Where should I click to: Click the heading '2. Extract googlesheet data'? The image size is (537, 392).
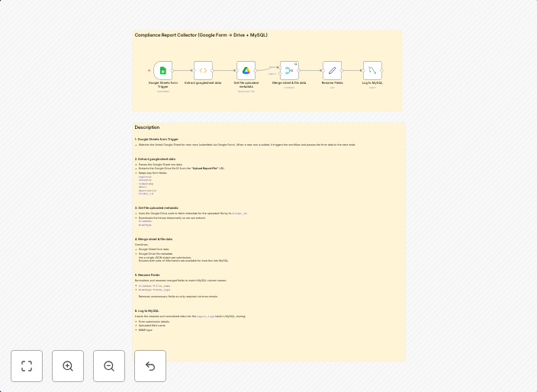click(155, 159)
